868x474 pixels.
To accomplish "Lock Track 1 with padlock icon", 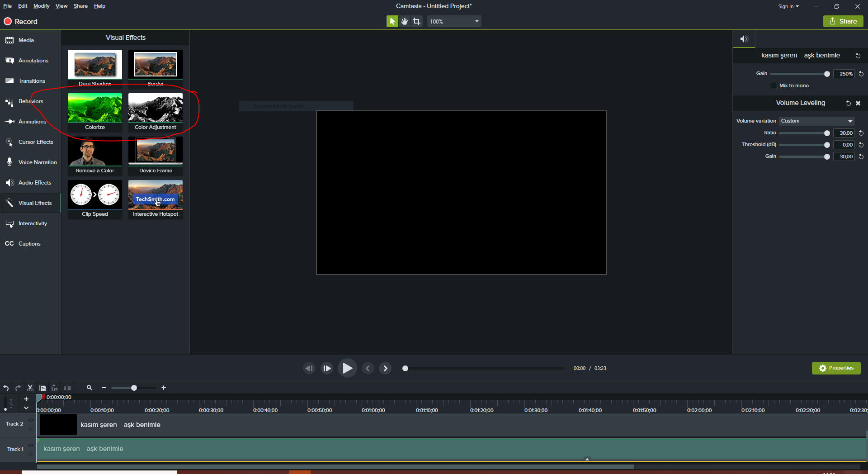I will coord(31,454).
